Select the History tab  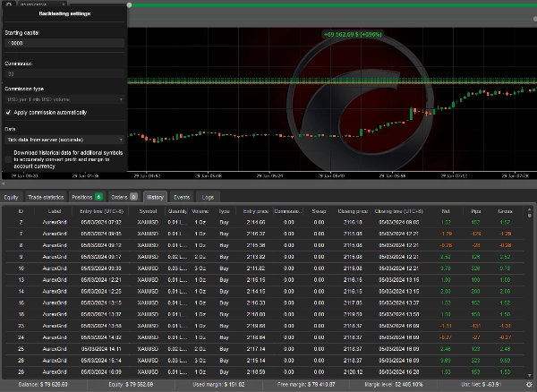pyautogui.click(x=155, y=197)
